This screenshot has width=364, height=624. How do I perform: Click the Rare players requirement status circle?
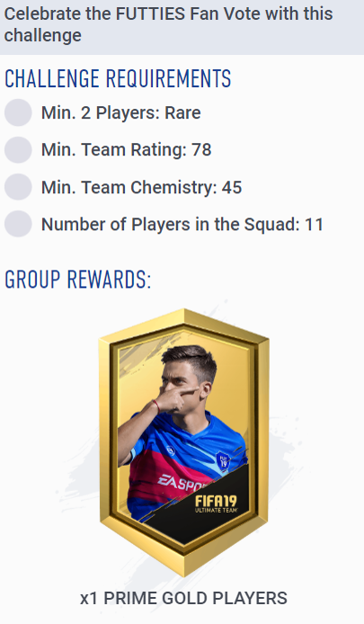pos(18,112)
